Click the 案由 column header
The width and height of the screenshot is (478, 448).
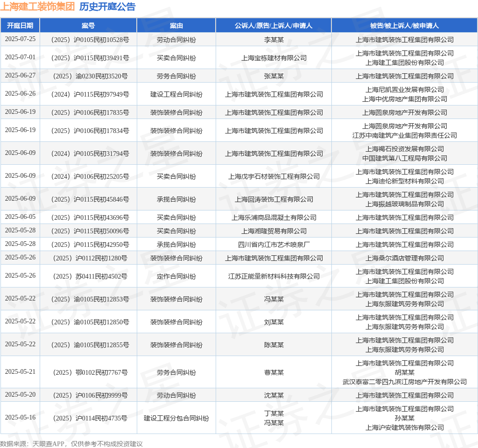click(x=176, y=26)
